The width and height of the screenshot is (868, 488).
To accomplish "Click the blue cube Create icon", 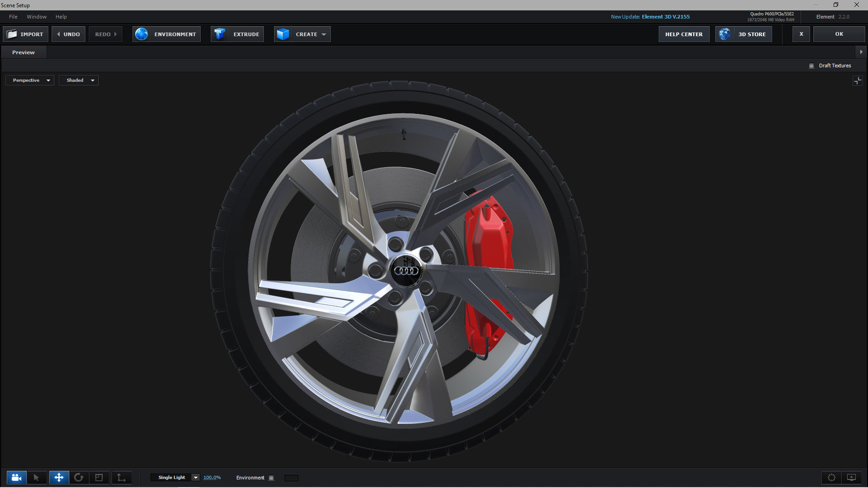I will click(283, 34).
